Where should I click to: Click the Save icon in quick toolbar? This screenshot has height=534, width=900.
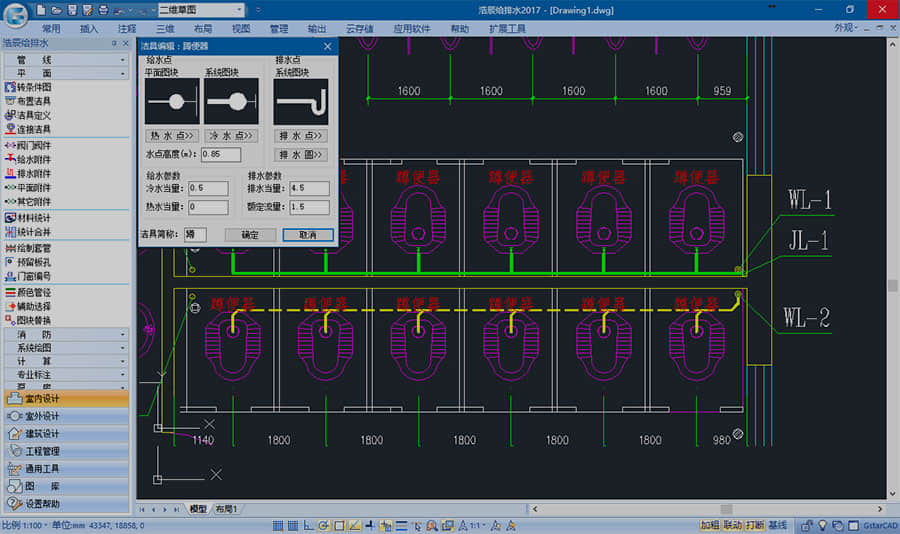71,9
